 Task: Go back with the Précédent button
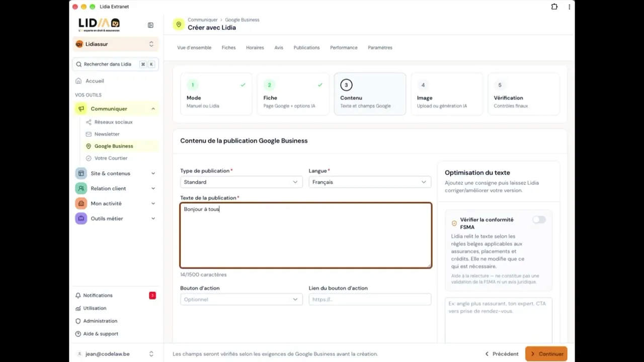pyautogui.click(x=502, y=354)
